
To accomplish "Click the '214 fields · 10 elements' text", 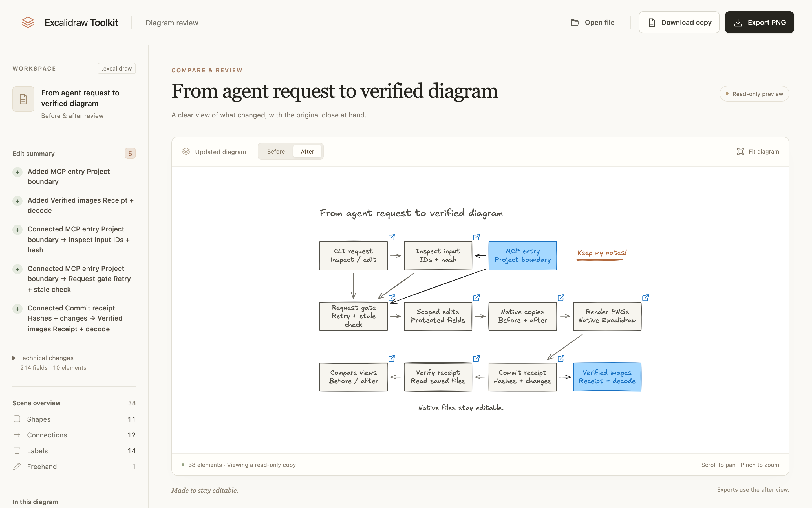I will 53,368.
